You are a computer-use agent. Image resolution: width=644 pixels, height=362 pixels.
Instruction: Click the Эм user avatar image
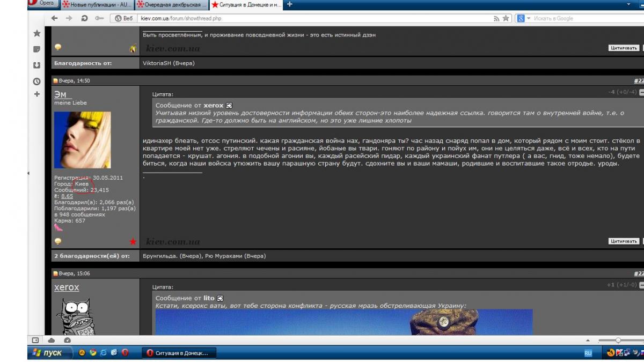coord(83,140)
